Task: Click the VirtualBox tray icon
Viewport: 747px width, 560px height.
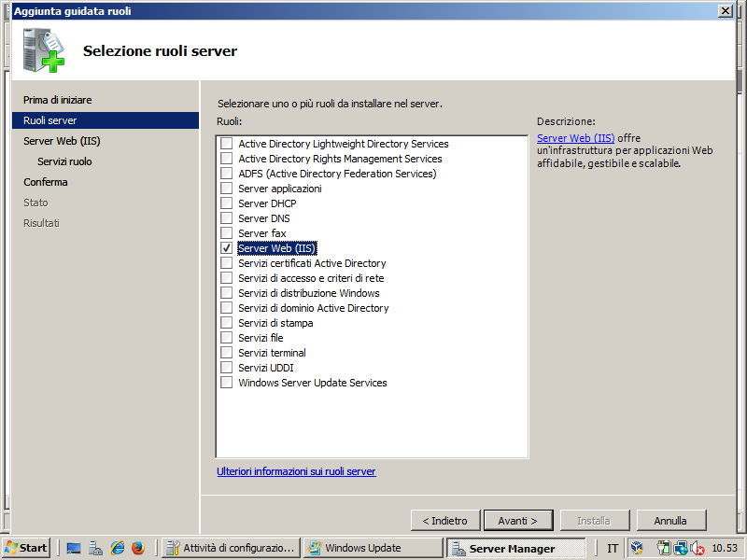Action: click(x=637, y=548)
